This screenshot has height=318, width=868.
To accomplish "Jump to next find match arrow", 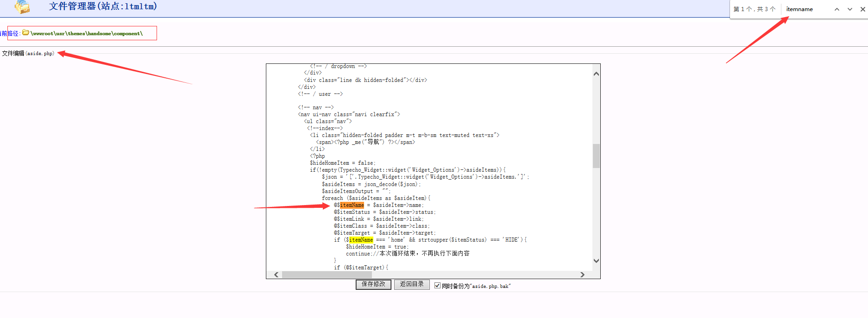I will (849, 9).
